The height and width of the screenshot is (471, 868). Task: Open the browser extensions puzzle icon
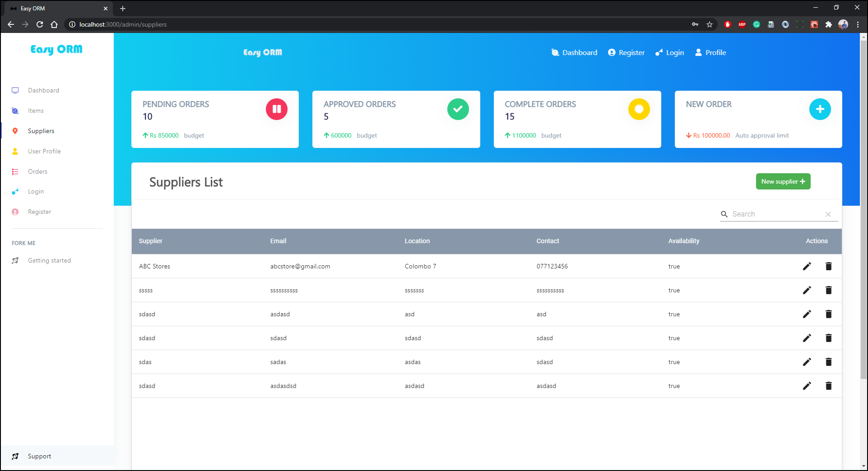coord(829,24)
